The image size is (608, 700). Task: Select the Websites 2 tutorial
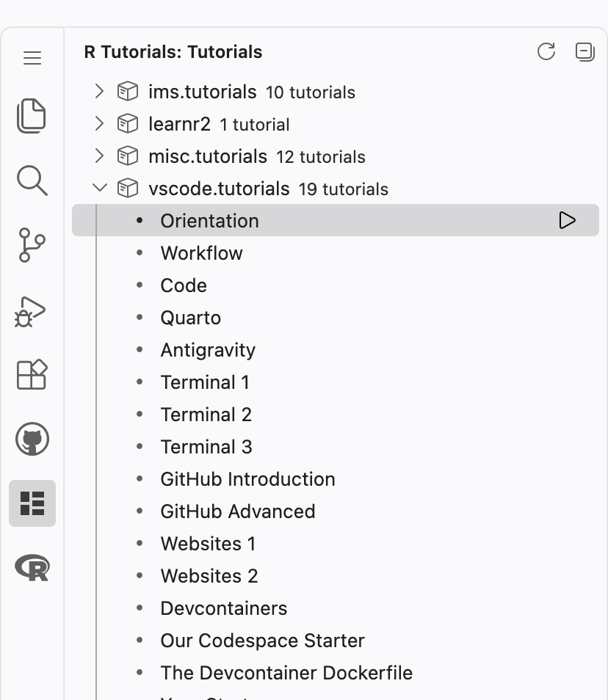(336, 575)
